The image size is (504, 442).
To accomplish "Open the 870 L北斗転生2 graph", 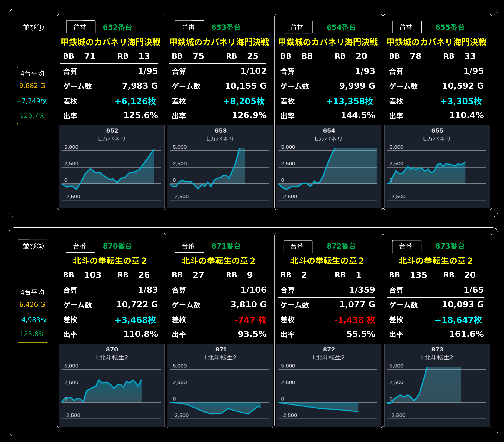I will pyautogui.click(x=112, y=385).
